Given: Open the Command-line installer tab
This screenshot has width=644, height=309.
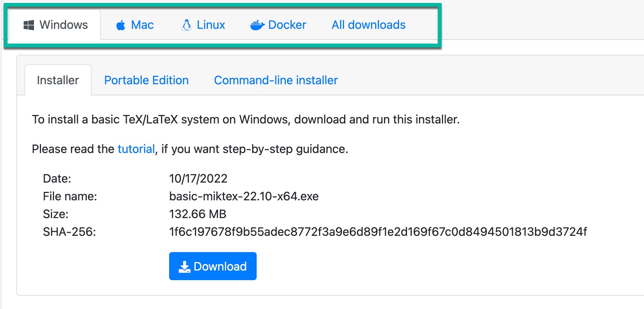Looking at the screenshot, I should 276,80.
